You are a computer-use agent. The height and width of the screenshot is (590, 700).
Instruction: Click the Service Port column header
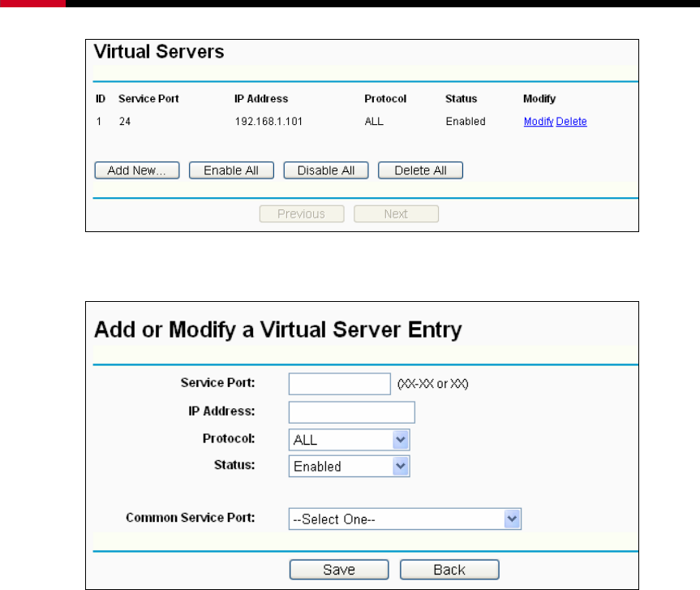tap(148, 99)
